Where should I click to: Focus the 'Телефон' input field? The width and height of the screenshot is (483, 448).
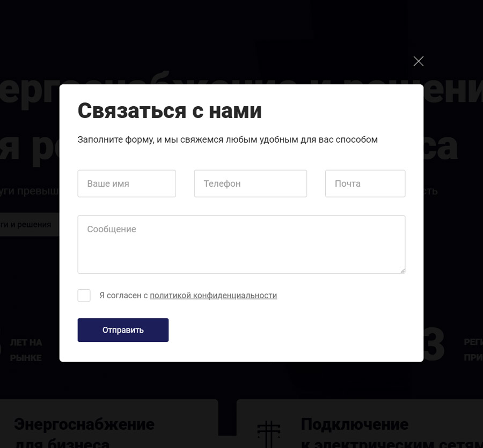251,183
